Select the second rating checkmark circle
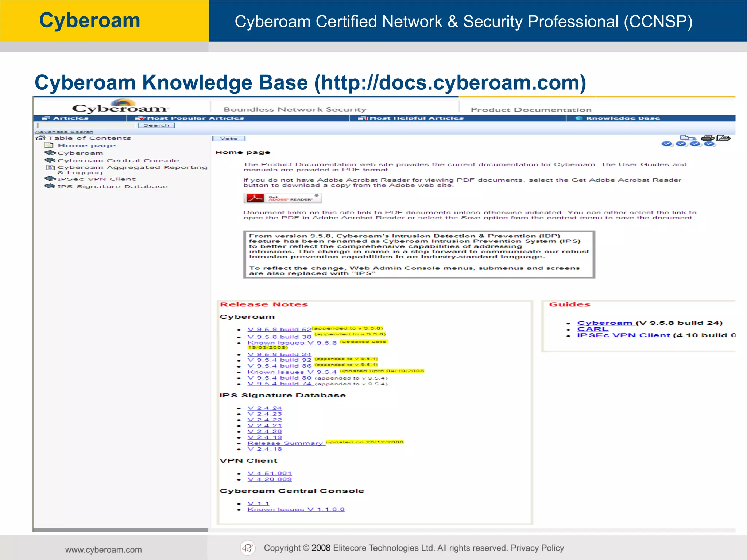The image size is (747, 560). [x=681, y=144]
